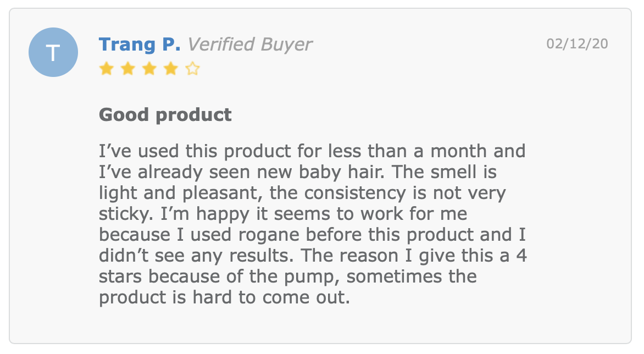Image resolution: width=644 pixels, height=354 pixels.
Task: Click the phrase light and pleasant
Action: (x=180, y=193)
